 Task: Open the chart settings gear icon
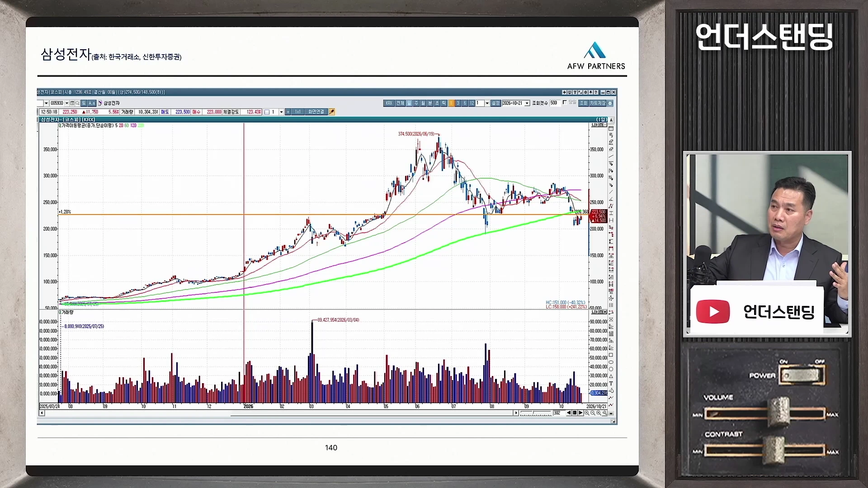click(x=610, y=103)
